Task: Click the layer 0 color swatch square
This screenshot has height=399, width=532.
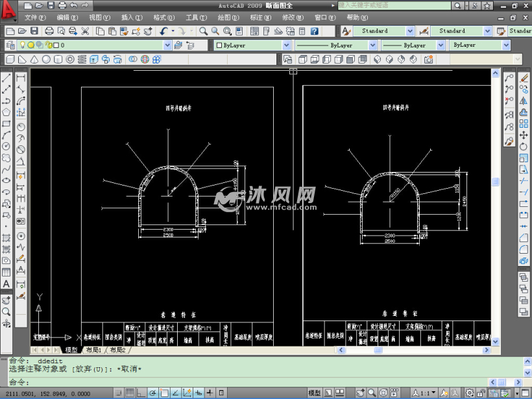Action: coord(56,45)
